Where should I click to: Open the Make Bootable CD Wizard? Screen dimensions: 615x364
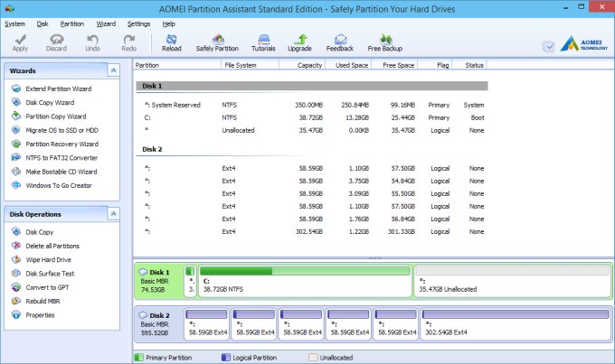pos(61,172)
